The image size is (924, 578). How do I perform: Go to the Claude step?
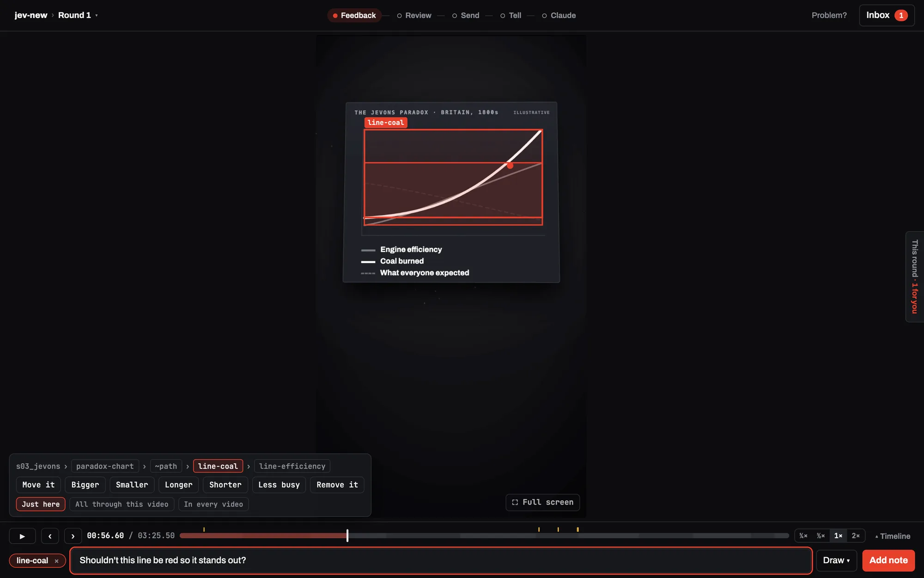[x=559, y=15]
